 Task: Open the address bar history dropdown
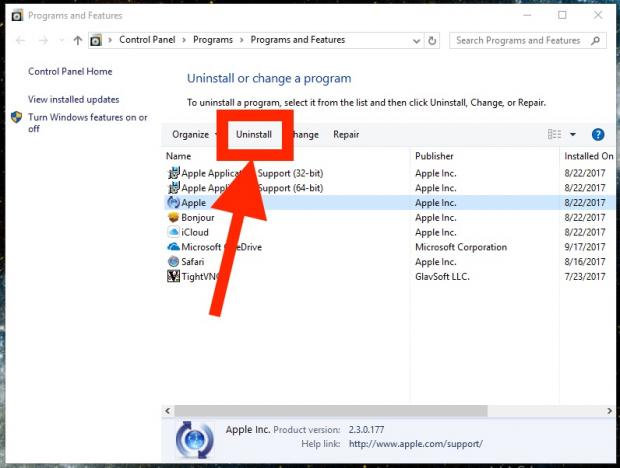(414, 41)
